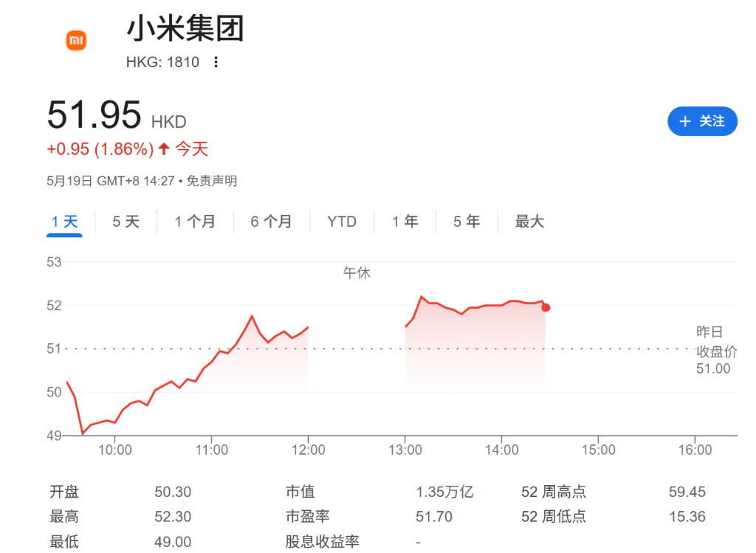Open the three-dot overflow menu beside HKG: 1810
756x553 pixels.
coord(217,63)
